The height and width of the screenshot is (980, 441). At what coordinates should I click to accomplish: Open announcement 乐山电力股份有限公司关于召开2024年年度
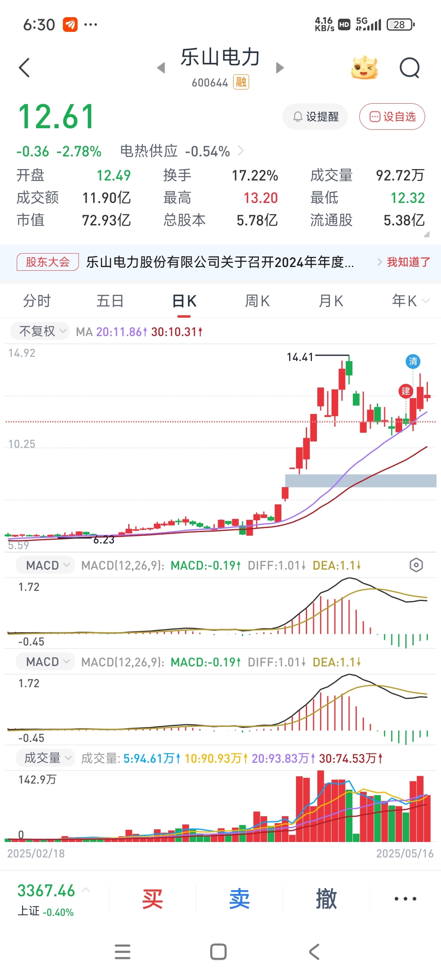pos(220,262)
